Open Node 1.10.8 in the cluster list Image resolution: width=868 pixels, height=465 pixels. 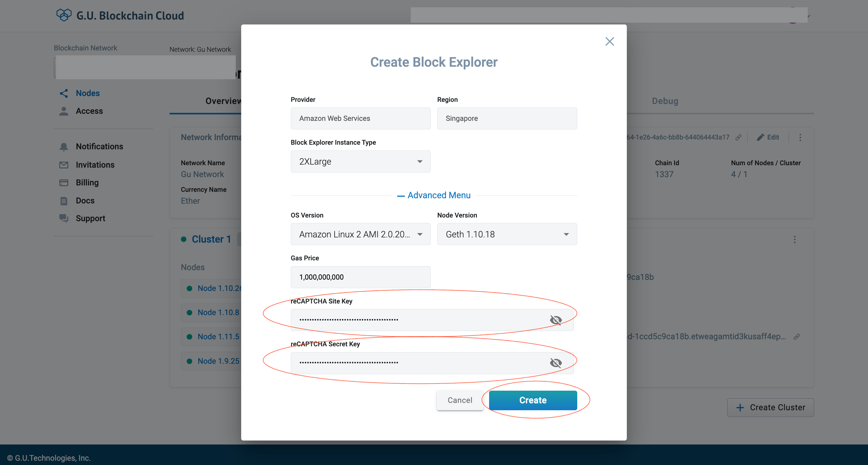(x=218, y=312)
